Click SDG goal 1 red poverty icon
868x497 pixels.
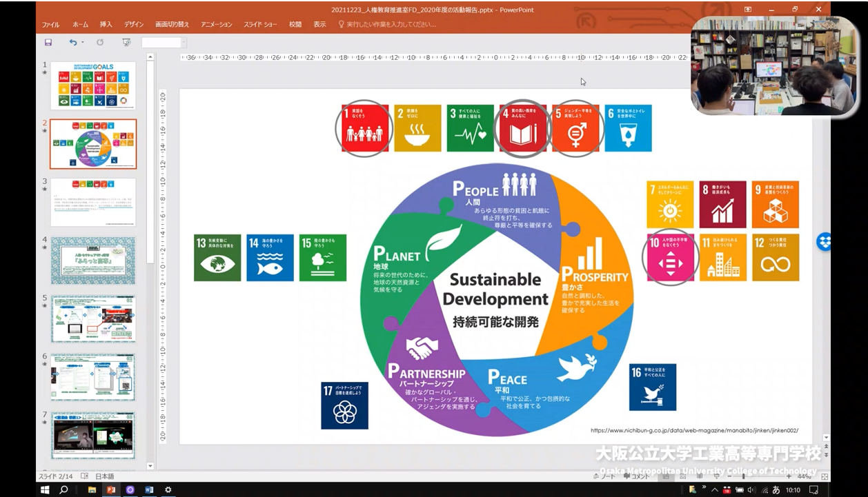click(x=365, y=128)
